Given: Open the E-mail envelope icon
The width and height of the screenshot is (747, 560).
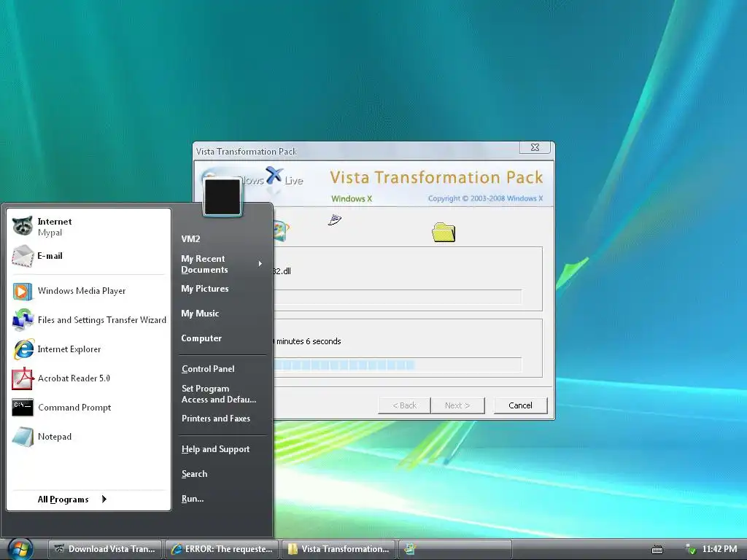Looking at the screenshot, I should (x=23, y=256).
